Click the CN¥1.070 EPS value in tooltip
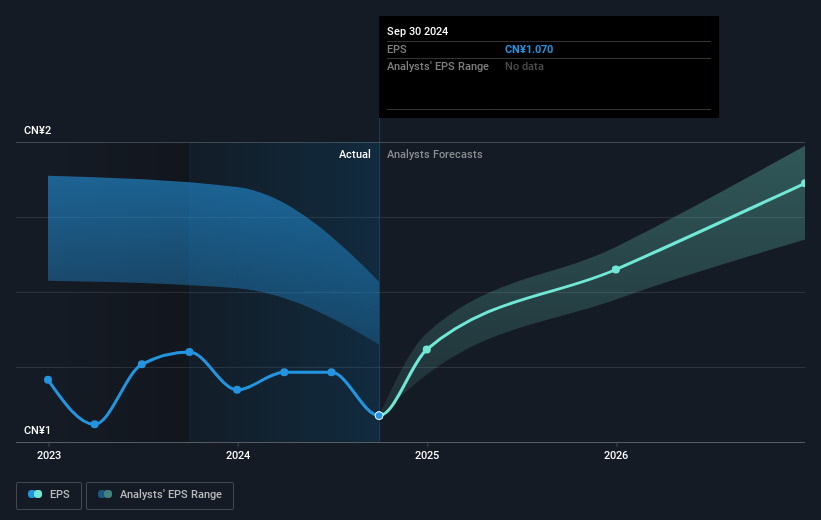 pyautogui.click(x=529, y=49)
